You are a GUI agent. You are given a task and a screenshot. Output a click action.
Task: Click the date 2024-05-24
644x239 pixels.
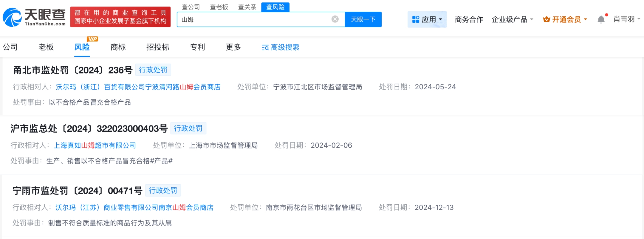(x=435, y=87)
